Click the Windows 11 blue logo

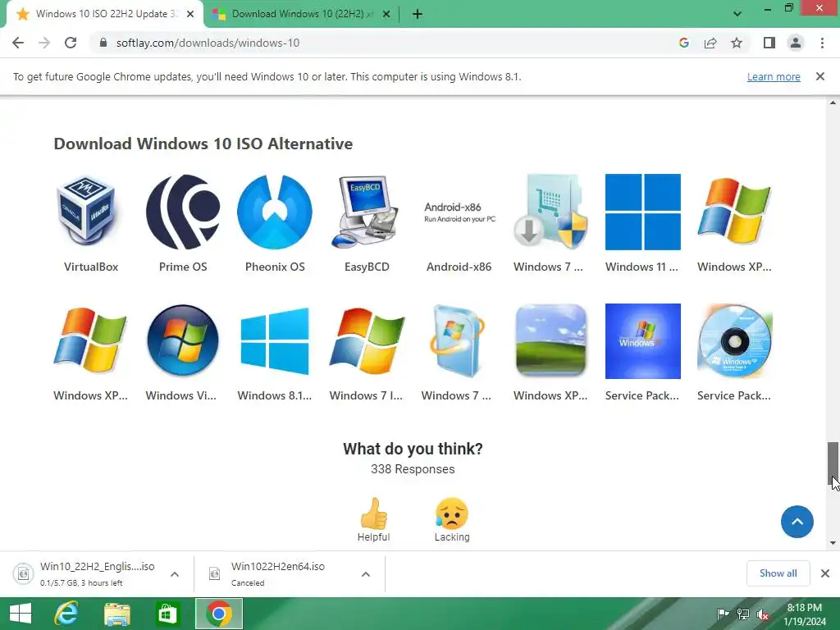click(x=643, y=212)
